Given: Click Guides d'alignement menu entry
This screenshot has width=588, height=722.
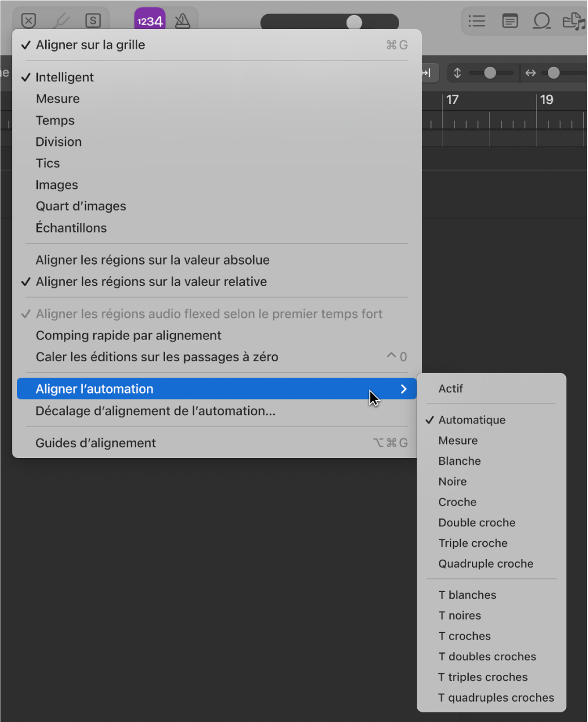Looking at the screenshot, I should click(x=96, y=443).
